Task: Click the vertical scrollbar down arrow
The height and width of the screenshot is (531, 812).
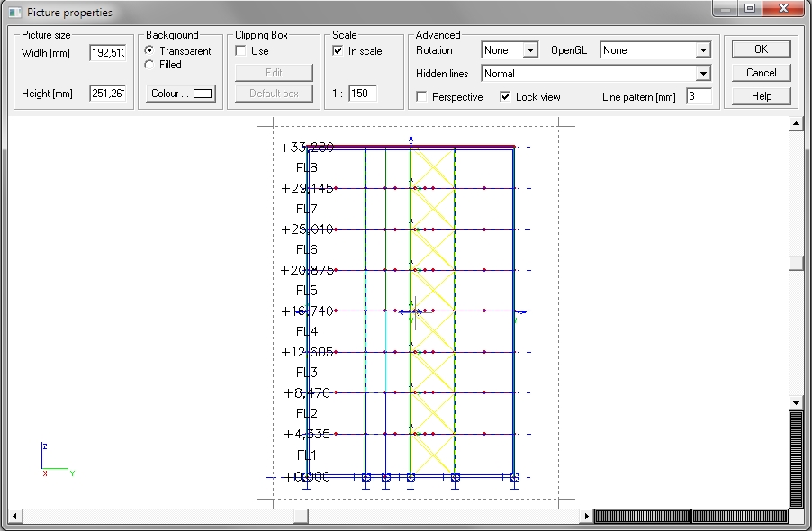Action: pos(795,402)
